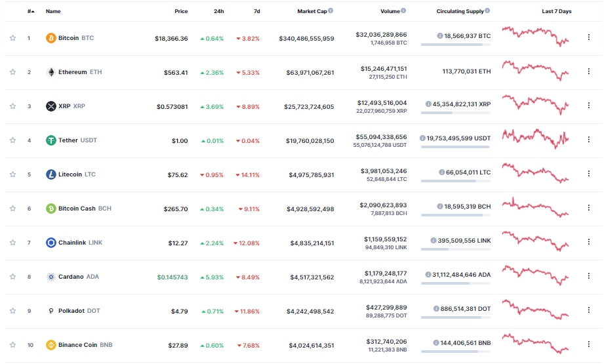Open Tether row more options

[589, 140]
